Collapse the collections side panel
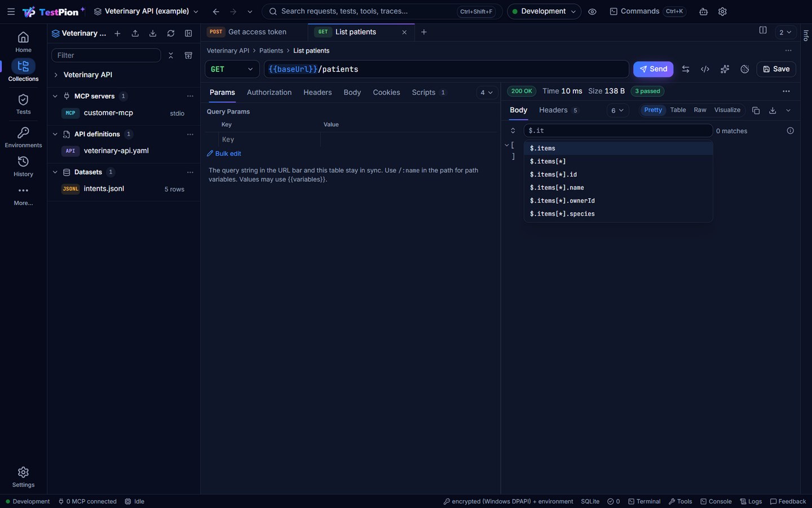Image resolution: width=812 pixels, height=508 pixels. point(188,33)
